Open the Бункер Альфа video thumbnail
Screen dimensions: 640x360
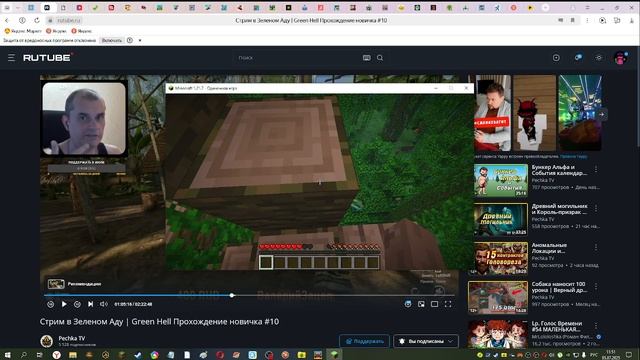[x=501, y=180]
